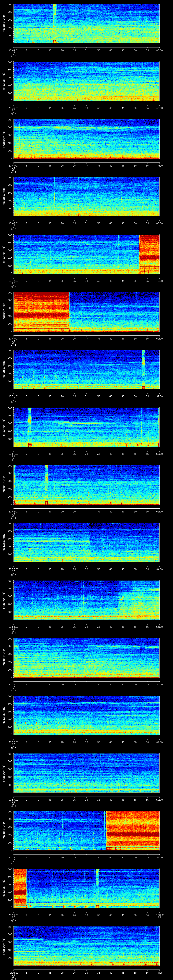Click the 23:52:00 start time label

(13, 511)
